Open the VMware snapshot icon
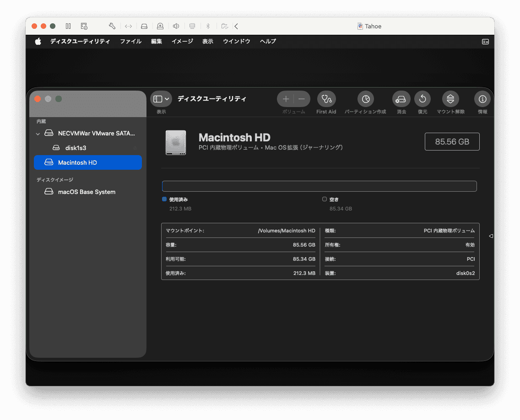Viewport: 520px width, 420px height. (x=84, y=26)
